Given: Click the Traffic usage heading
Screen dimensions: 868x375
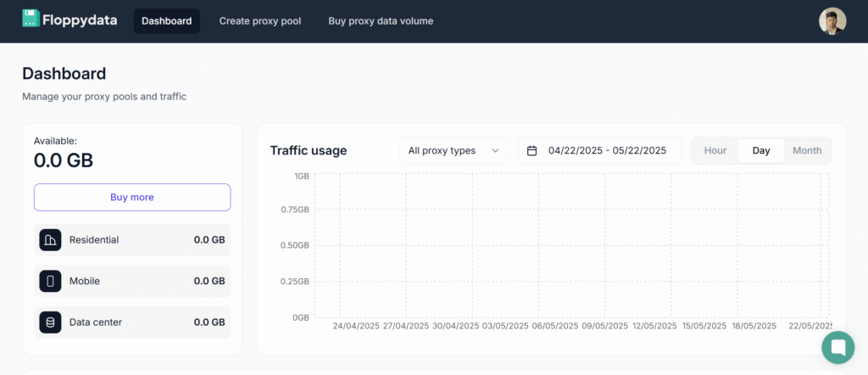Looking at the screenshot, I should pos(309,151).
